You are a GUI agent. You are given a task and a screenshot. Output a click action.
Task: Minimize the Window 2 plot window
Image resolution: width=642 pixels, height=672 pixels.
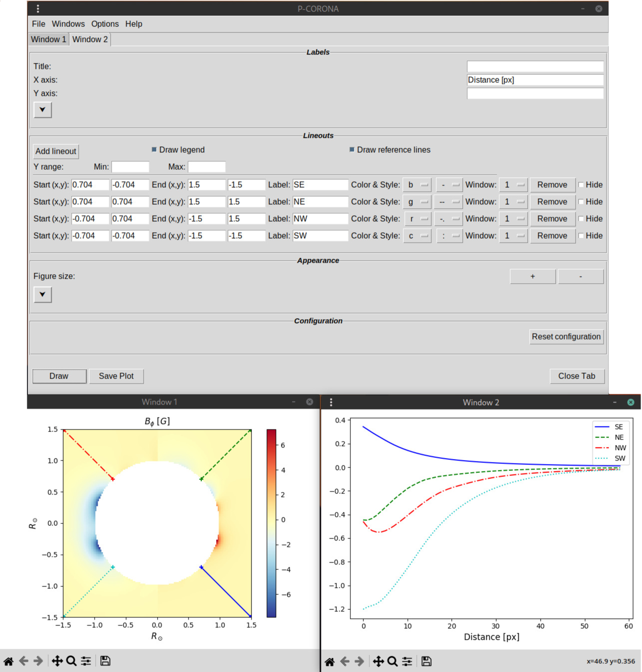coord(615,402)
